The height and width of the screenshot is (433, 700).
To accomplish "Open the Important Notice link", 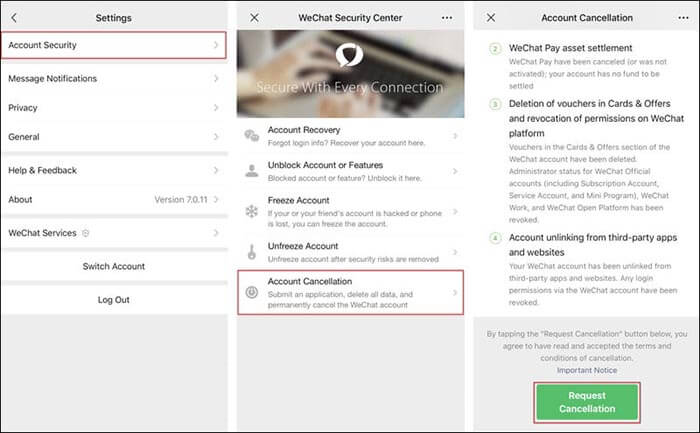I will [x=587, y=370].
